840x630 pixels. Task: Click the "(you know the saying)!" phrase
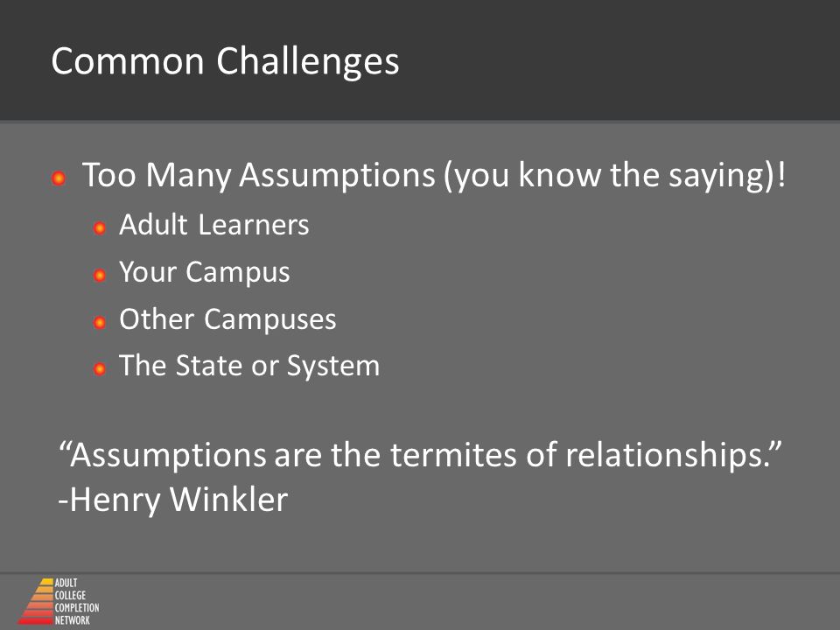[614, 175]
